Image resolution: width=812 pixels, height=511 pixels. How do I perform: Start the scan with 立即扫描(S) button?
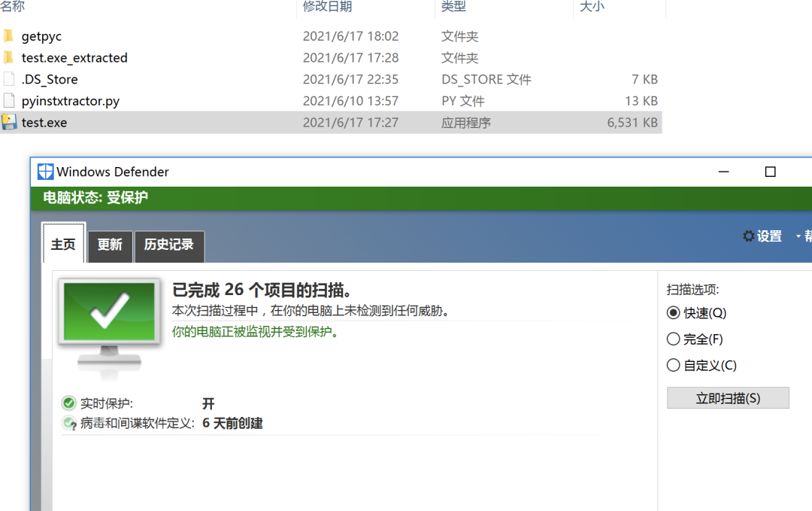[x=728, y=398]
